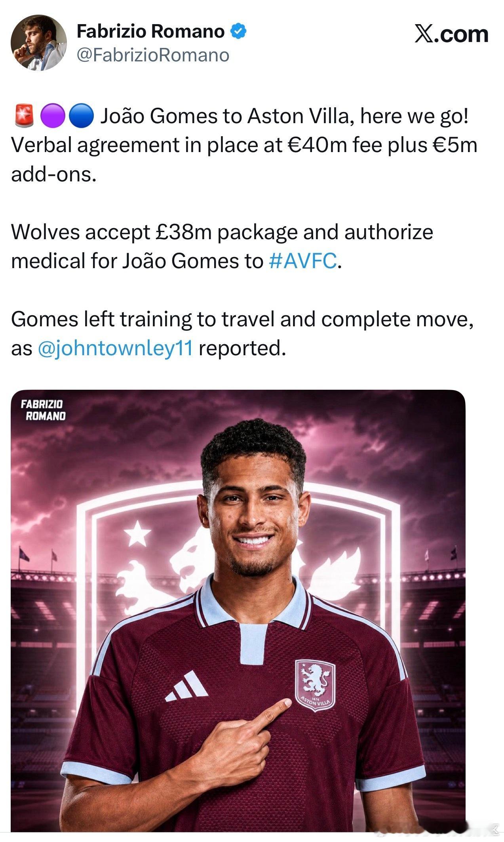Click the tweet text "here we go!"
Screen dimensions: 504x842
point(415,116)
